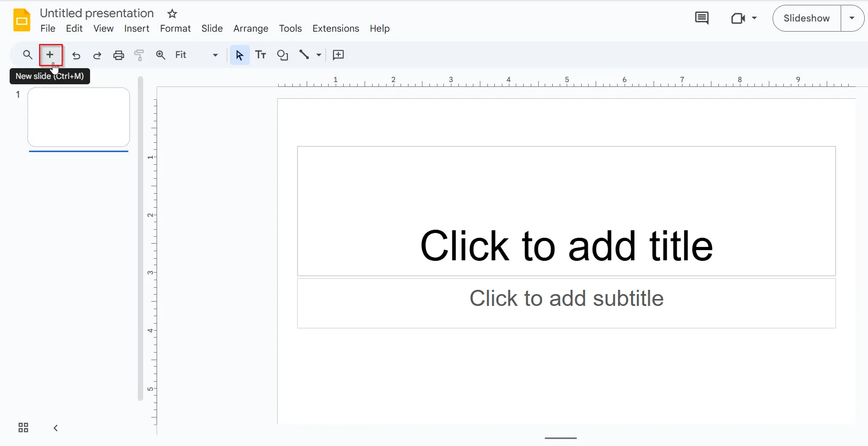
Task: Open the Extensions menu
Action: click(336, 28)
